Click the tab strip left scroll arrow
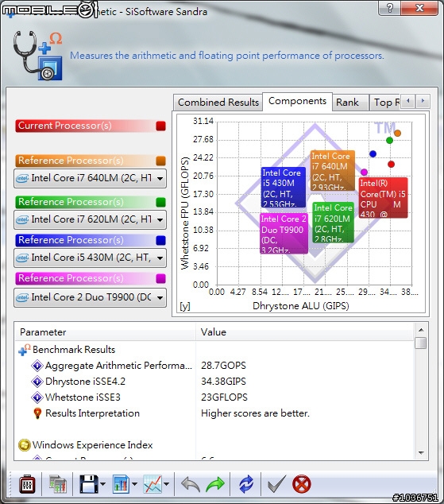The image size is (444, 504). 408,101
